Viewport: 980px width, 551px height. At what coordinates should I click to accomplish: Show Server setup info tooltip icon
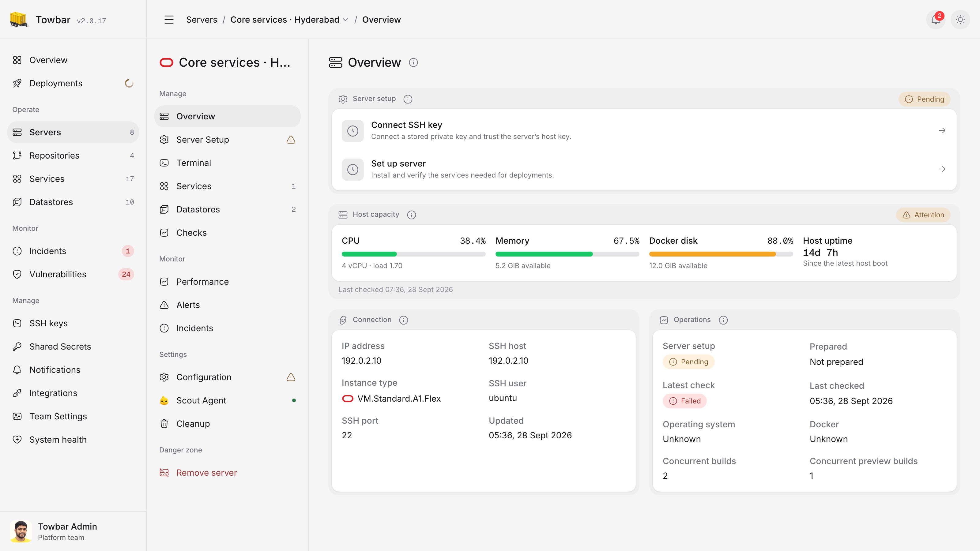[x=408, y=99]
